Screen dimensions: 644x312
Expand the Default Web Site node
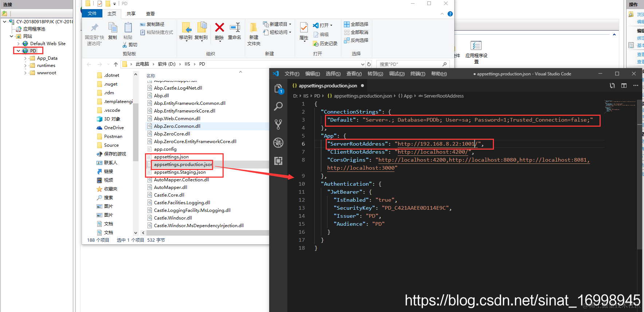point(18,44)
